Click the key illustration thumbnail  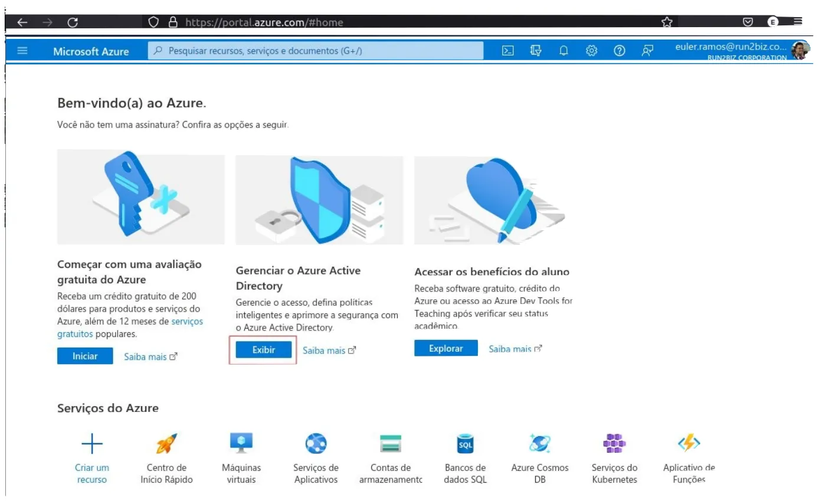tap(140, 197)
